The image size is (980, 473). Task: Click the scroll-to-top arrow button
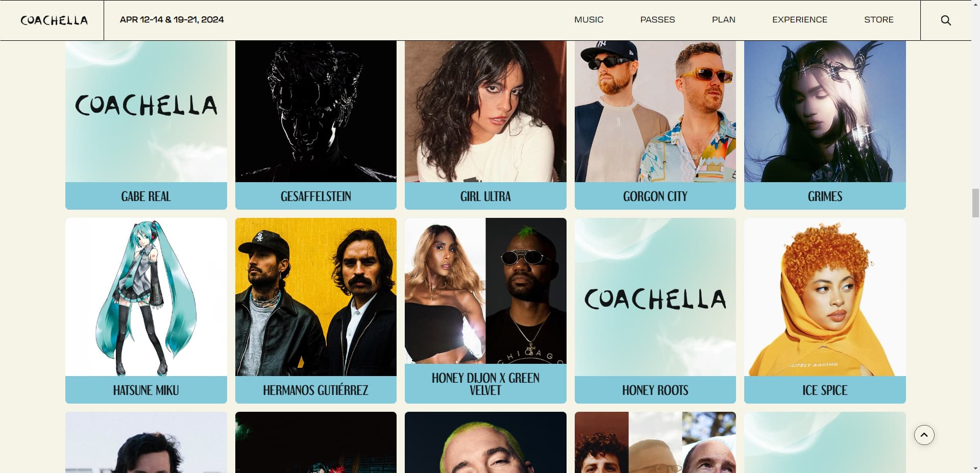(x=924, y=435)
